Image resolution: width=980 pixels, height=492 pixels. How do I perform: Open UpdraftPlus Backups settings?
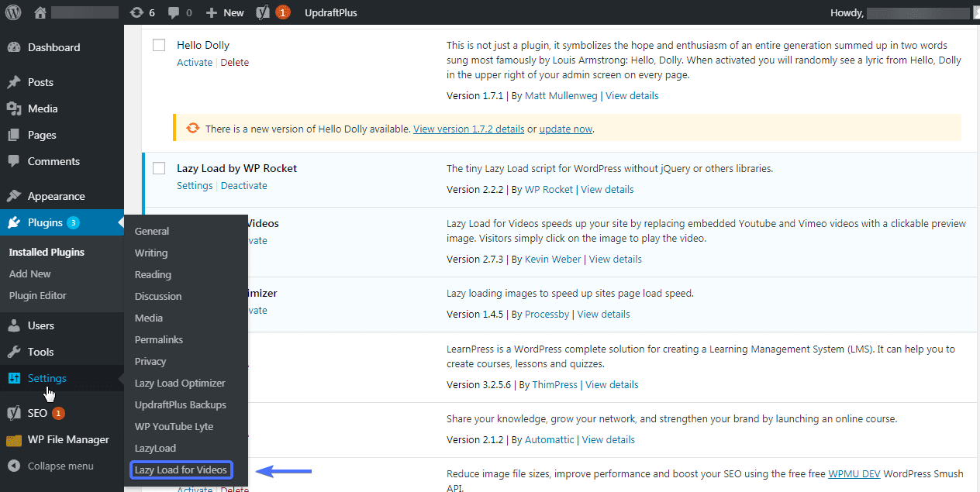(x=181, y=404)
